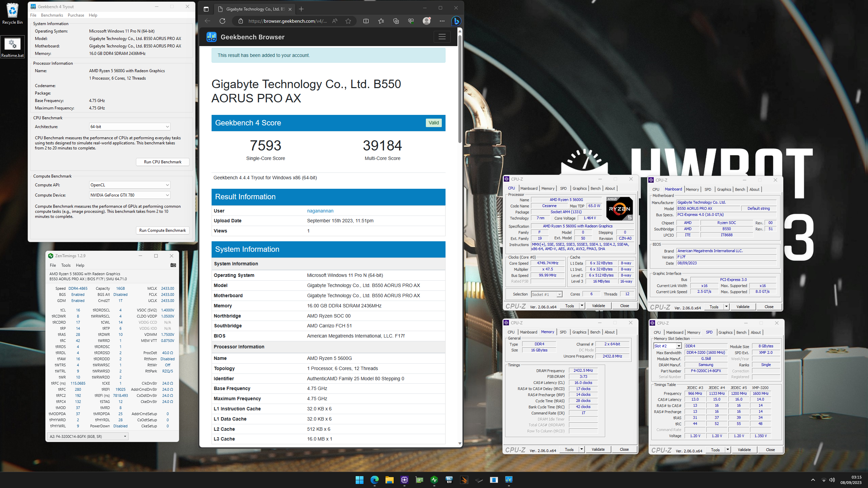Click Validate in CPU-Z CPU window
The height and width of the screenshot is (488, 868).
[598, 306]
